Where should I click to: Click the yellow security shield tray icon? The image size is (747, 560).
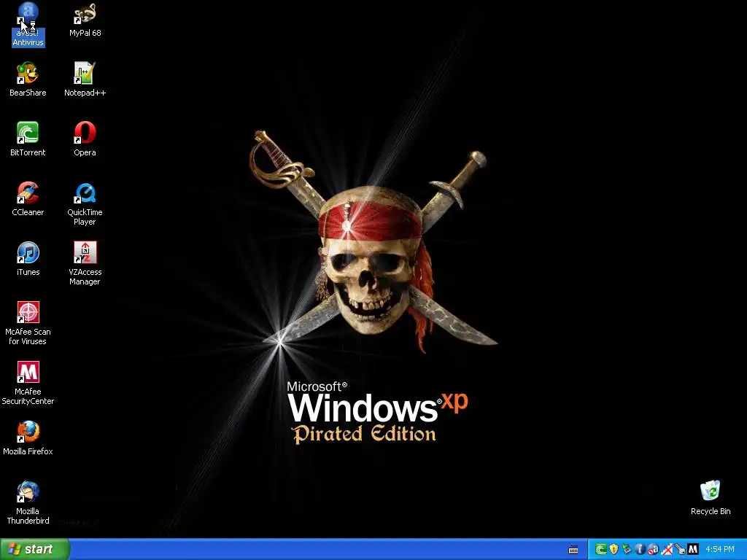coord(614,550)
